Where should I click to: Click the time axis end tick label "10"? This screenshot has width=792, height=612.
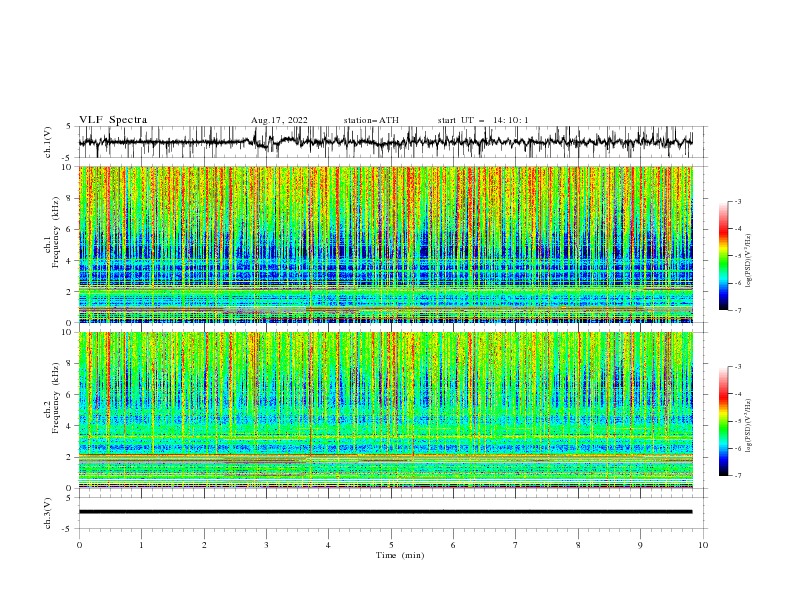click(x=703, y=545)
